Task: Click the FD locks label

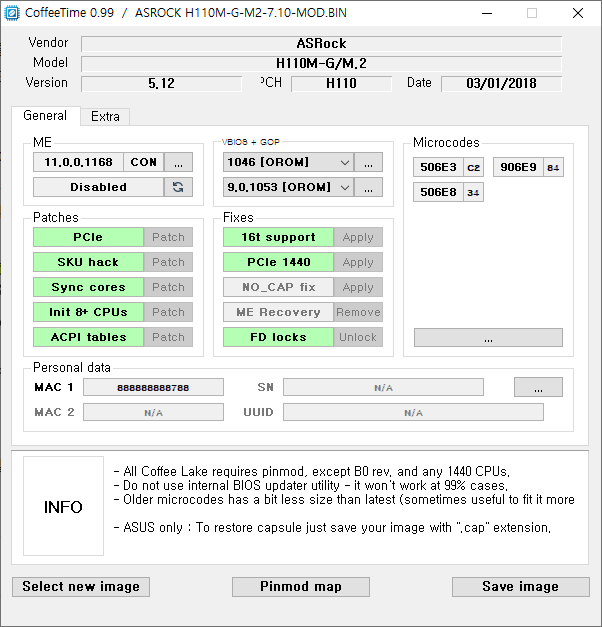Action: point(278,337)
